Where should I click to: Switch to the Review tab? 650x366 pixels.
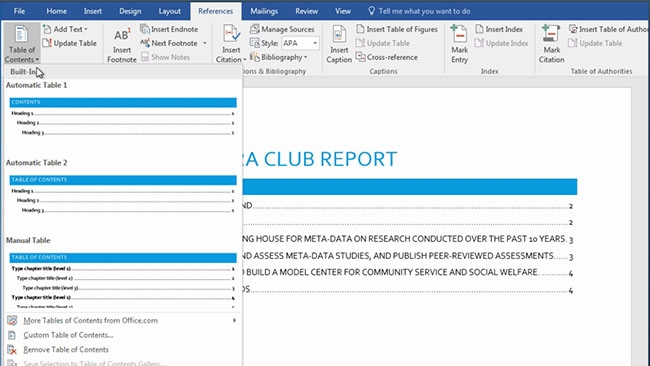point(306,11)
